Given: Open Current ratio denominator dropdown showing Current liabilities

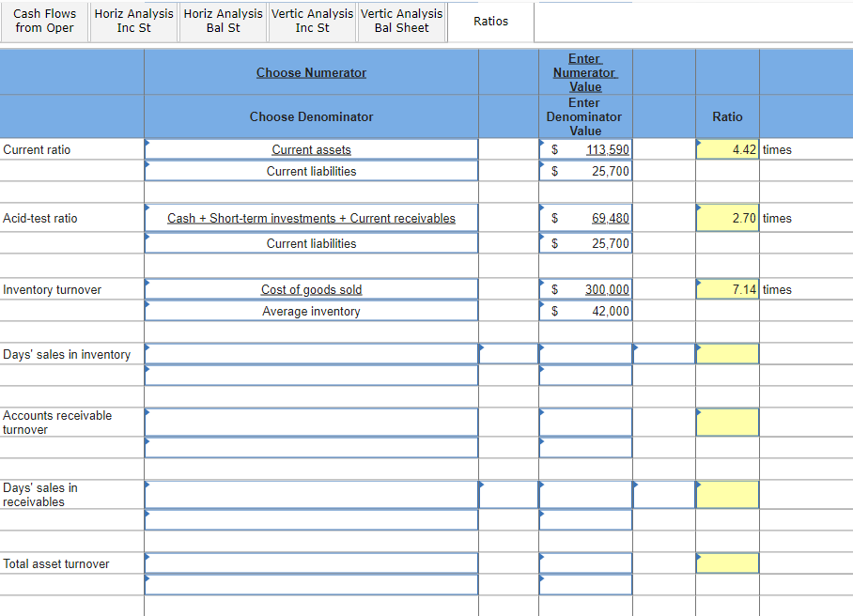Looking at the screenshot, I should coord(311,171).
